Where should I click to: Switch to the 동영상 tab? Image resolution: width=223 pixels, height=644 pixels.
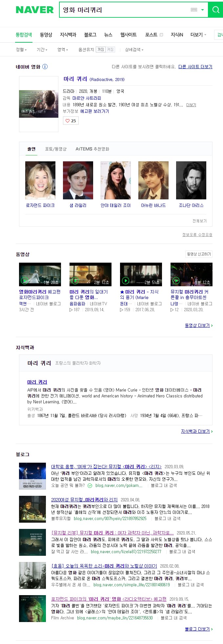(46, 35)
